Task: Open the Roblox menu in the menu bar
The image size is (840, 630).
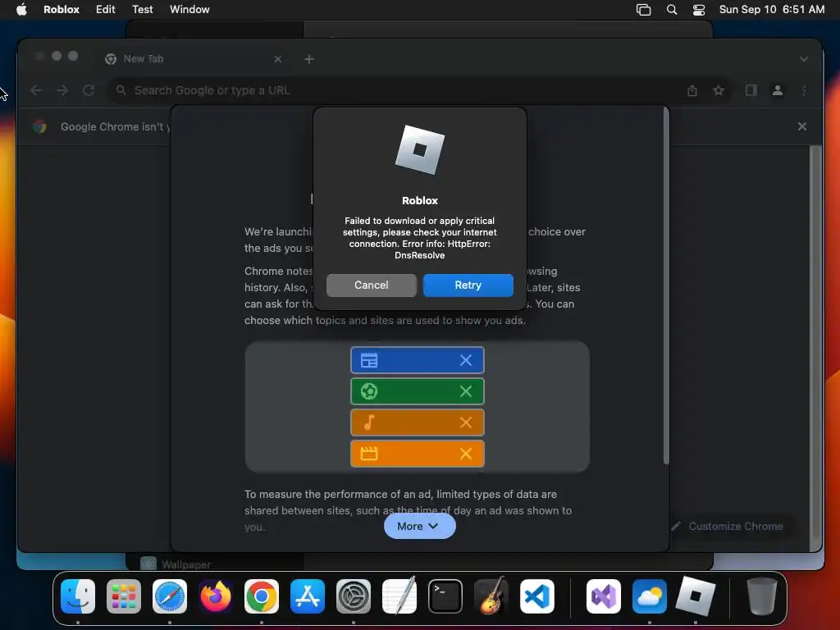Action: pyautogui.click(x=61, y=9)
